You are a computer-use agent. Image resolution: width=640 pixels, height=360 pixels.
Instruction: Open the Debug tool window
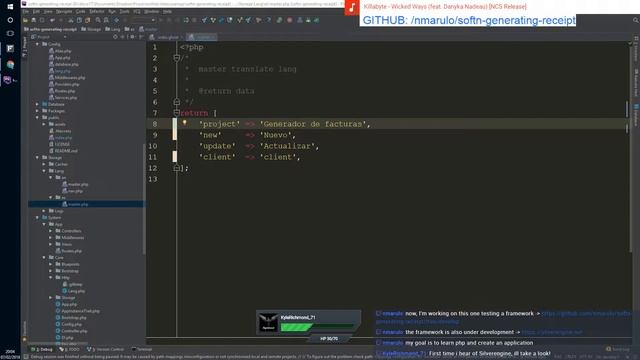coord(42,349)
